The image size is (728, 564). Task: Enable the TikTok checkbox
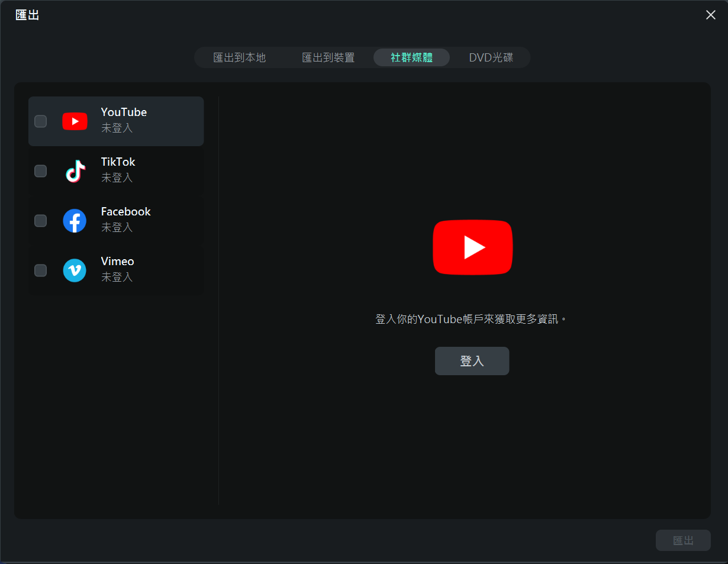[40, 171]
